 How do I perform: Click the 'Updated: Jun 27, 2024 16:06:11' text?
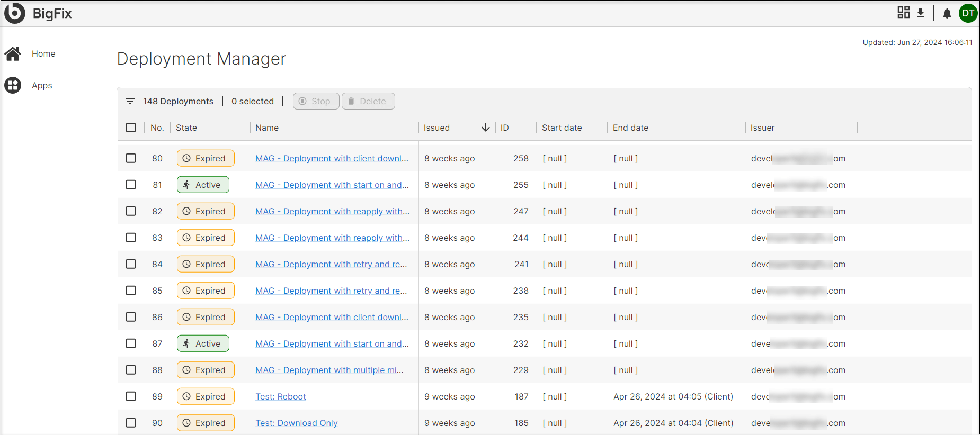tap(917, 42)
